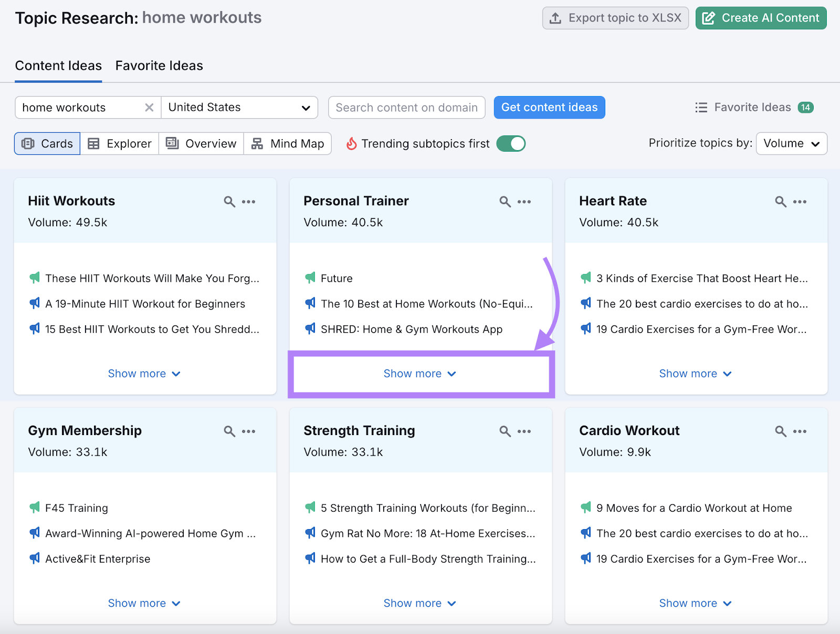The width and height of the screenshot is (840, 634).
Task: Open the United States country dropdown
Action: [x=239, y=108]
